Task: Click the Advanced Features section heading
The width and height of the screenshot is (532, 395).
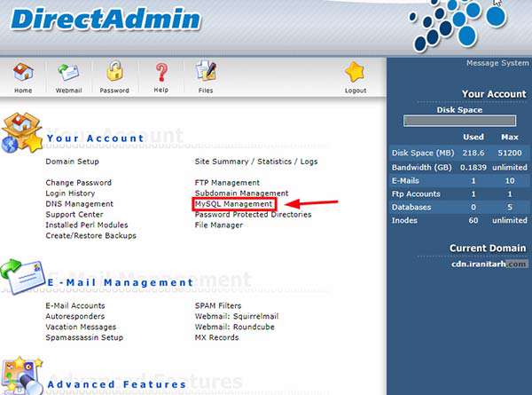Action: 117,384
